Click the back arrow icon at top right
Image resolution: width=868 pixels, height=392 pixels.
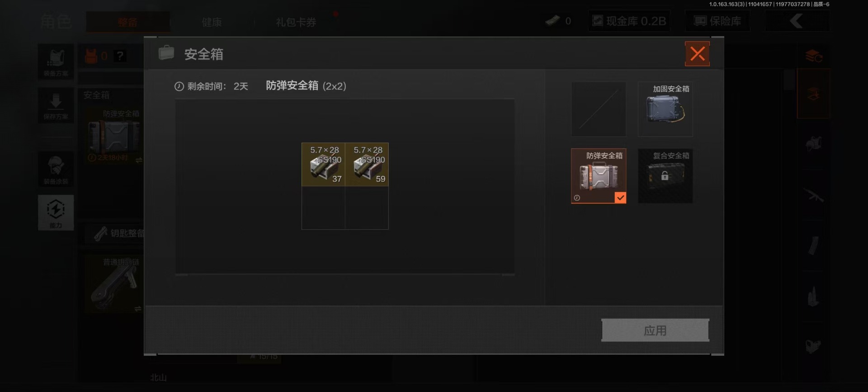click(797, 21)
